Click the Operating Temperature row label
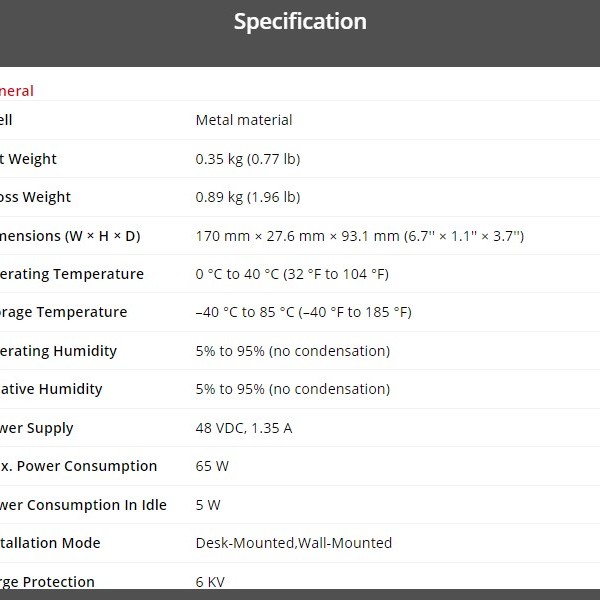600x600 pixels. pyautogui.click(x=72, y=274)
